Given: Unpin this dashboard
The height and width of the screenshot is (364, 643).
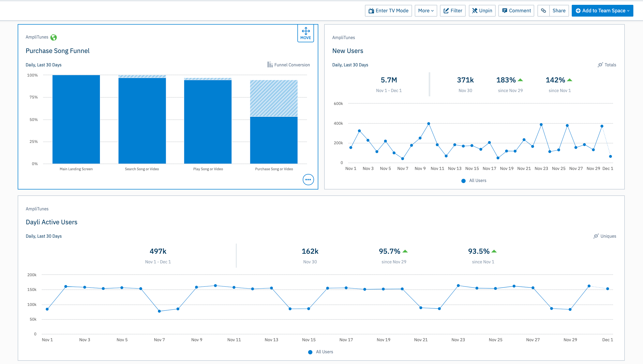Looking at the screenshot, I should tap(482, 11).
